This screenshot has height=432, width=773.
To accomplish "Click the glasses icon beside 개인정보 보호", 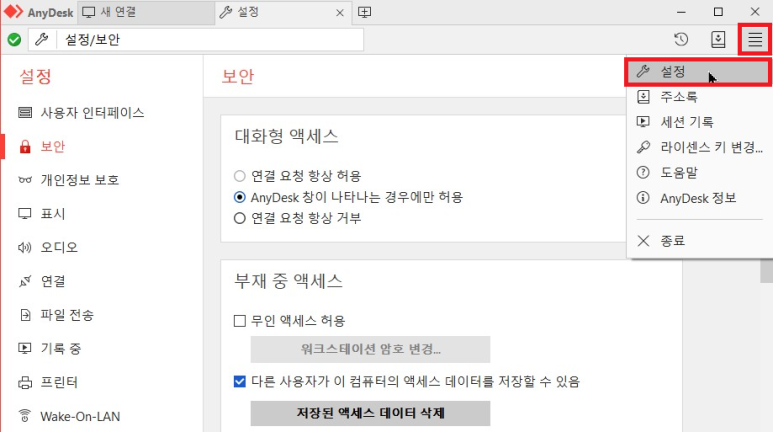I will (25, 180).
